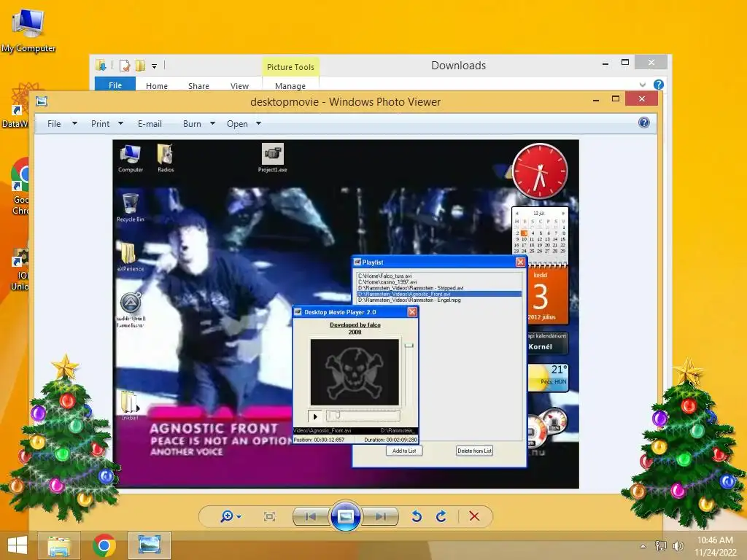Open the Open menu in Photo Viewer
This screenshot has width=747, height=560.
237,124
